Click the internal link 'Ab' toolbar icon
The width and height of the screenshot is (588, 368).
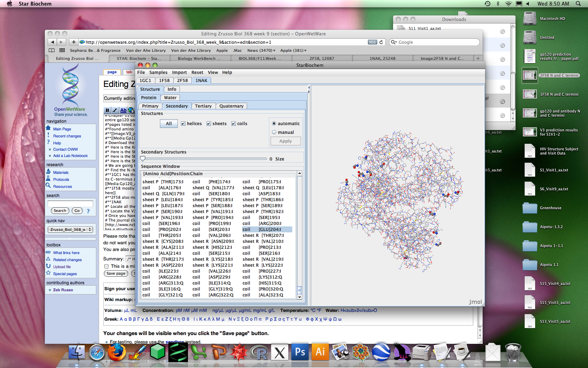tap(123, 110)
